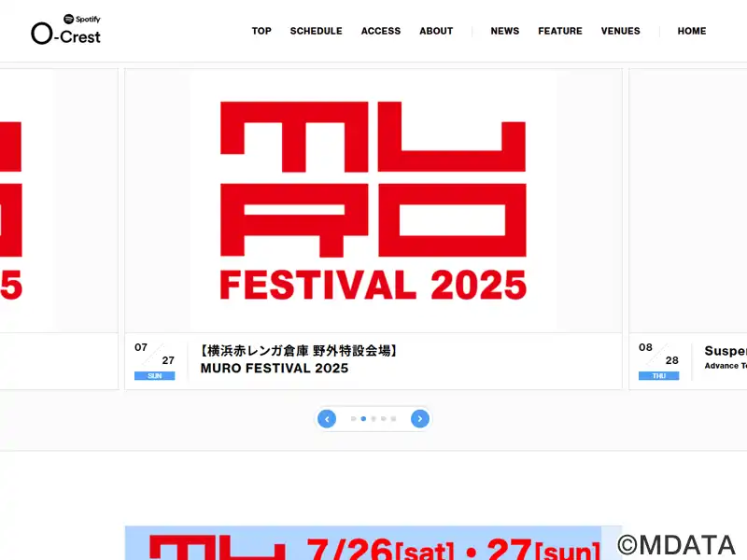Open the FEATURE section
The height and width of the screenshot is (560, 747).
point(559,31)
